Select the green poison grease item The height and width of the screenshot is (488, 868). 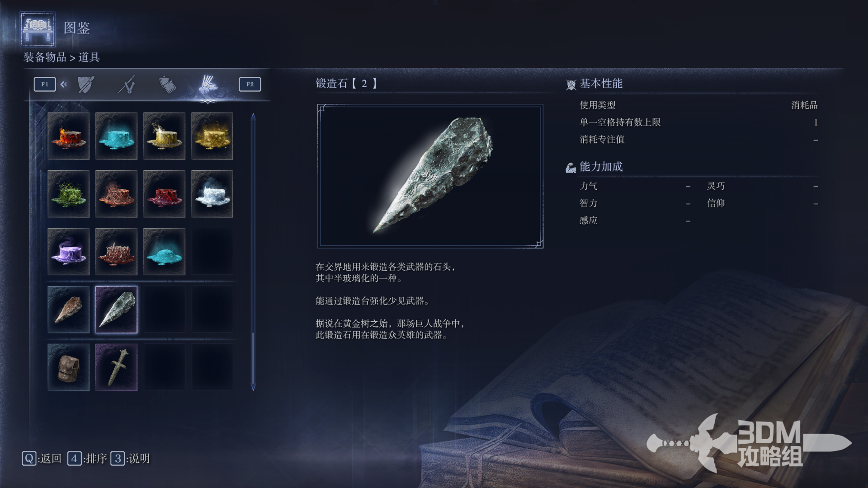[x=69, y=194]
